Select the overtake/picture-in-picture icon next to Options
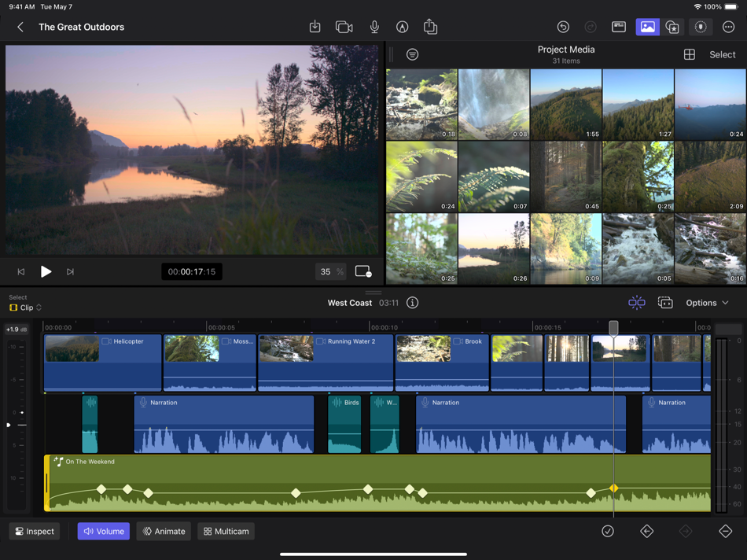Viewport: 747px width, 560px height. 665,302
